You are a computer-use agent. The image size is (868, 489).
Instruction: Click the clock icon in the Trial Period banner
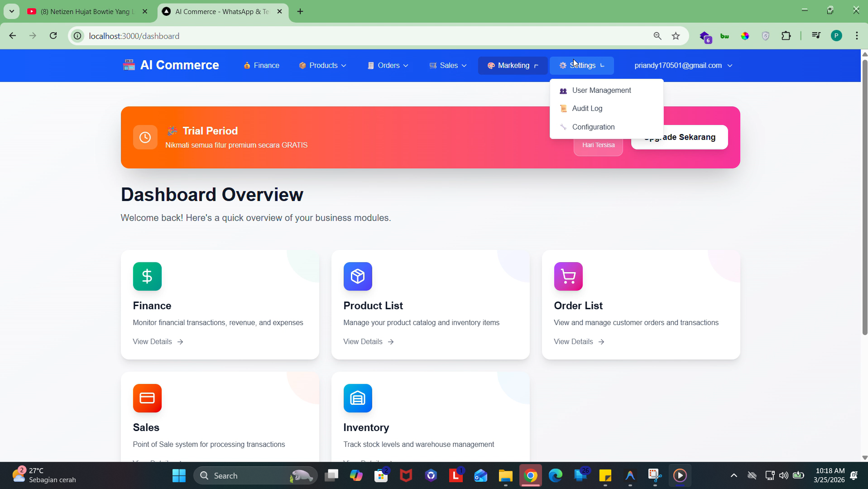pos(145,137)
